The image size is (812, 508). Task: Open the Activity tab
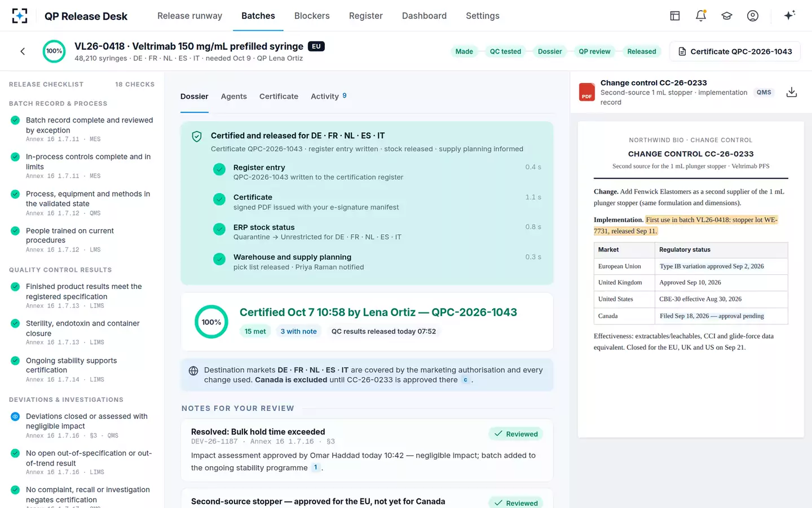[329, 97]
